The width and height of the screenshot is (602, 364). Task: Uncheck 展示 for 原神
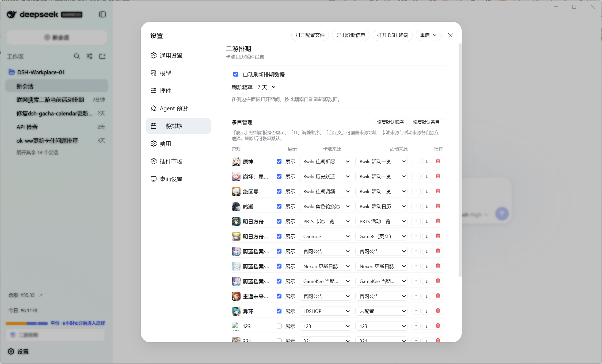point(279,161)
